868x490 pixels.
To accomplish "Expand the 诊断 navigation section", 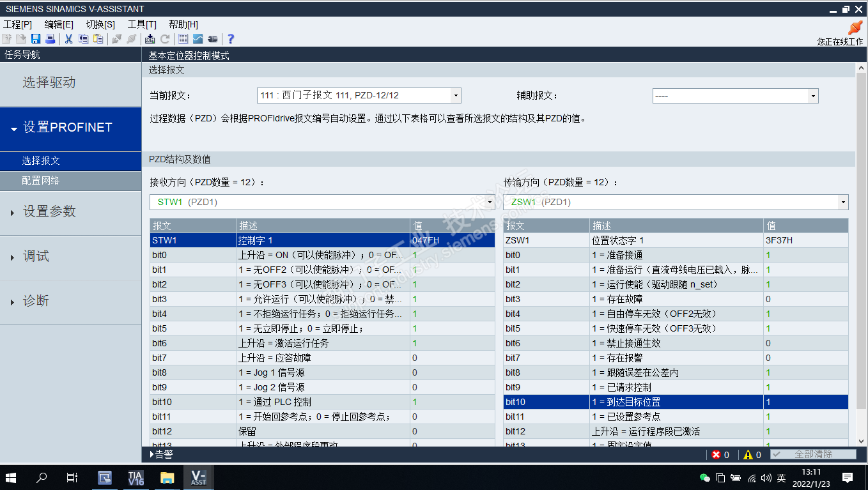I will [70, 302].
